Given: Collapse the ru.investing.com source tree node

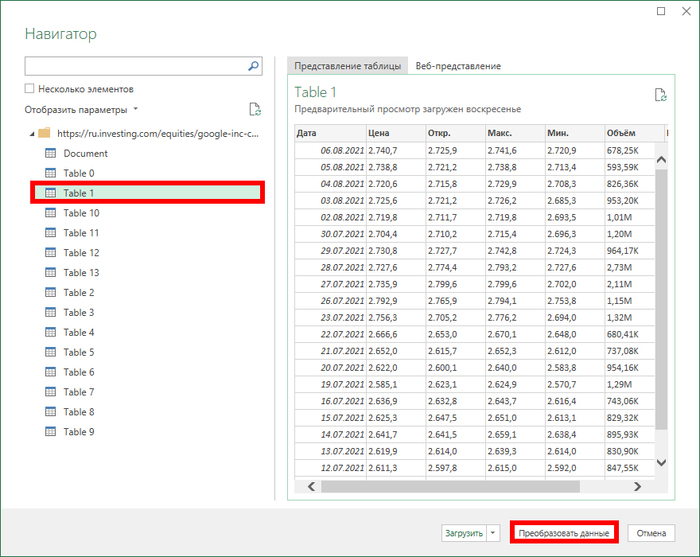Looking at the screenshot, I should point(31,133).
